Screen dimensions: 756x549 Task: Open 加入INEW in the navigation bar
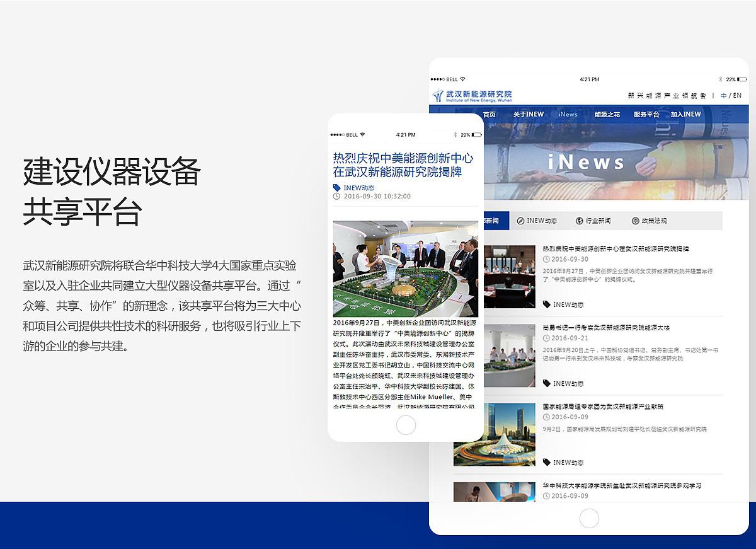[x=685, y=114]
